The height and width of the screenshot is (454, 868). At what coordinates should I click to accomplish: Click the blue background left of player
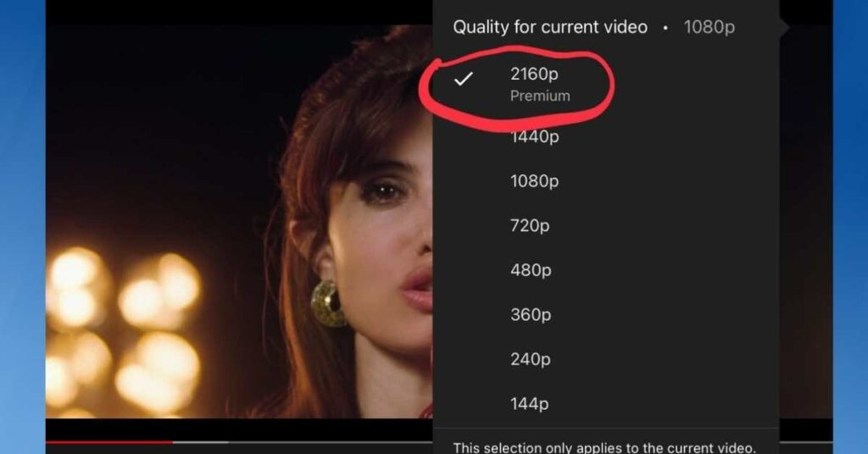point(22,227)
